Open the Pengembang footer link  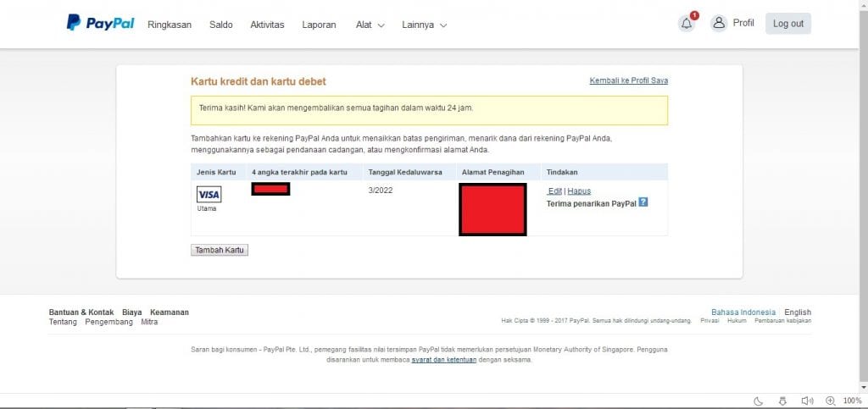109,322
